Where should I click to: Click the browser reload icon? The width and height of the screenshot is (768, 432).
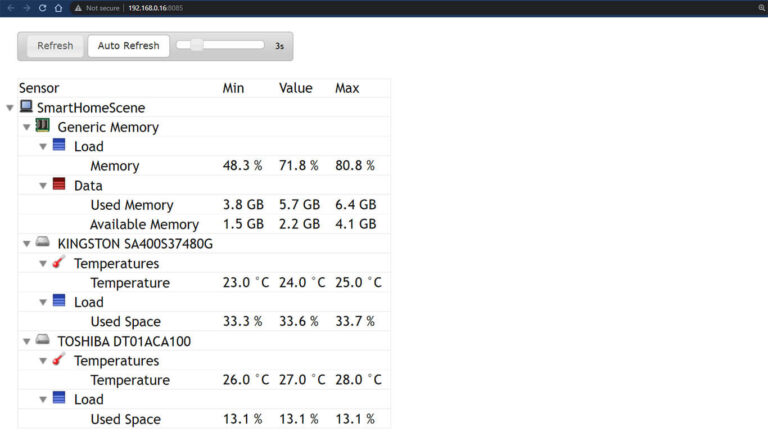pos(42,7)
